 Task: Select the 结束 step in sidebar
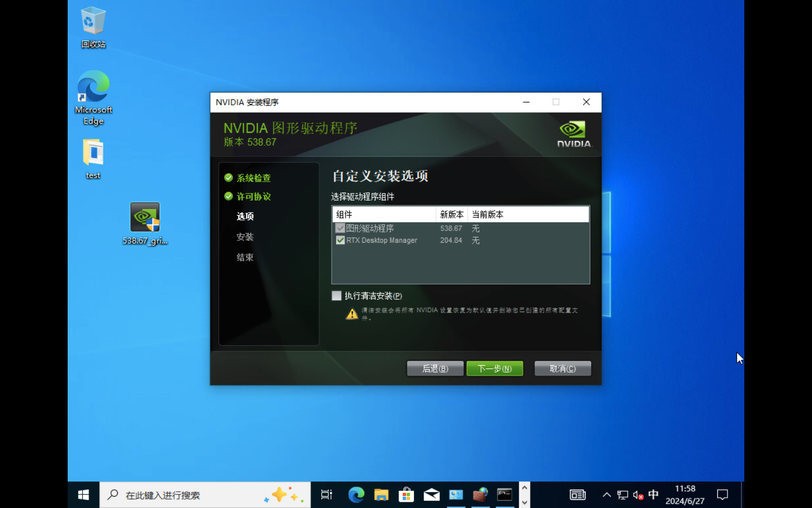245,257
